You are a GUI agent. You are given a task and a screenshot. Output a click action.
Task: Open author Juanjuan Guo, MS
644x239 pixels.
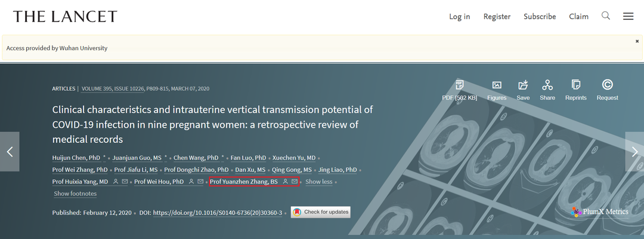pyautogui.click(x=137, y=158)
